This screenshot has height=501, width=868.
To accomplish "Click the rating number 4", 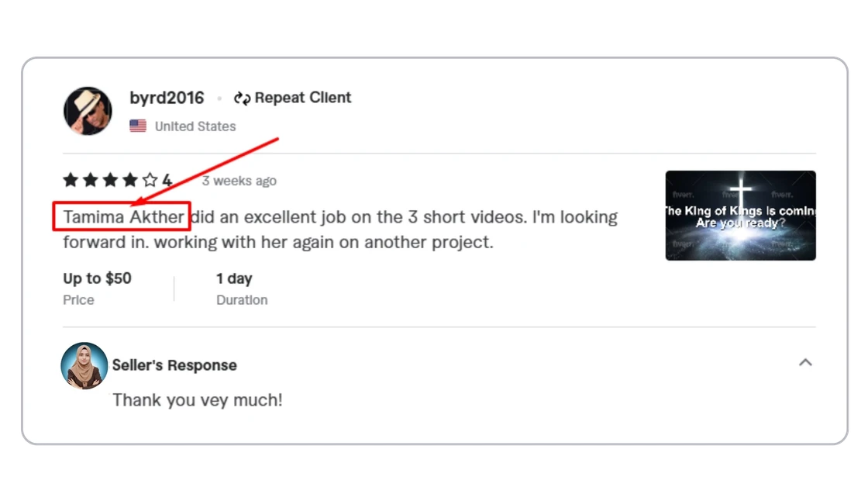I will click(x=167, y=180).
